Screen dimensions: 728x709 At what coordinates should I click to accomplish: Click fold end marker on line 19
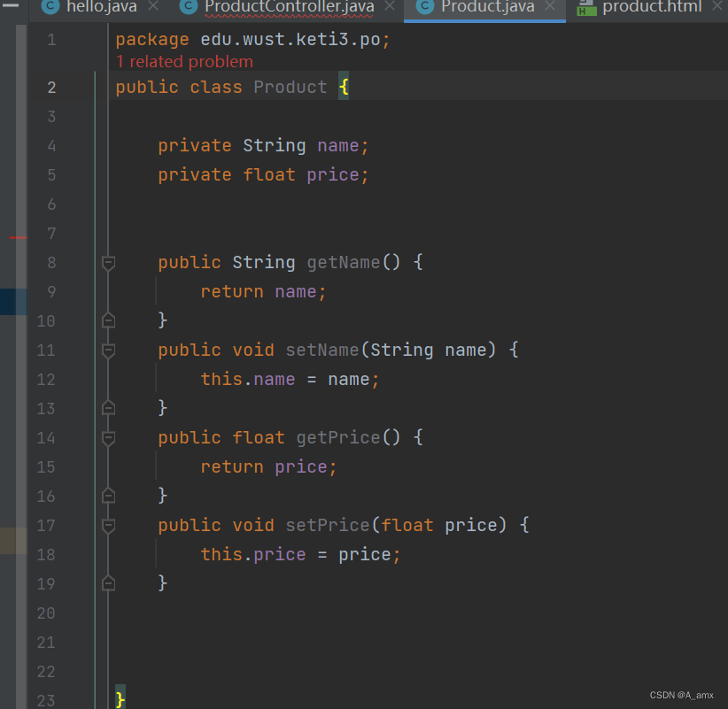click(x=108, y=583)
